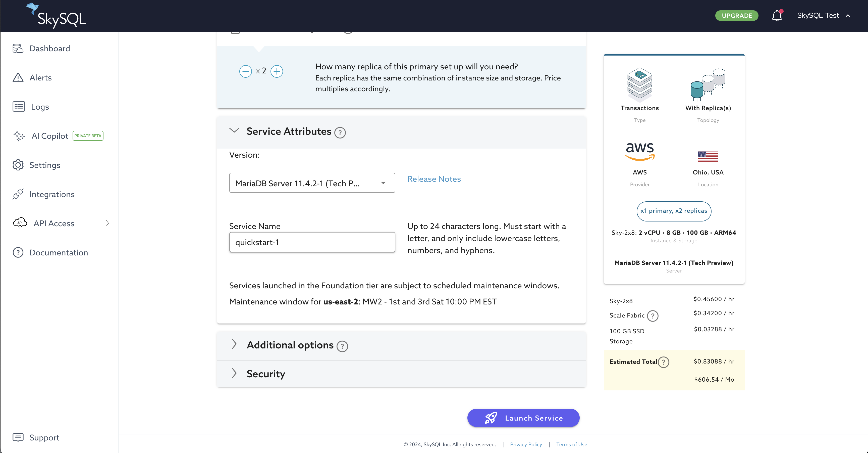This screenshot has height=453, width=868.
Task: Click the Launch Service button
Action: tap(523, 418)
